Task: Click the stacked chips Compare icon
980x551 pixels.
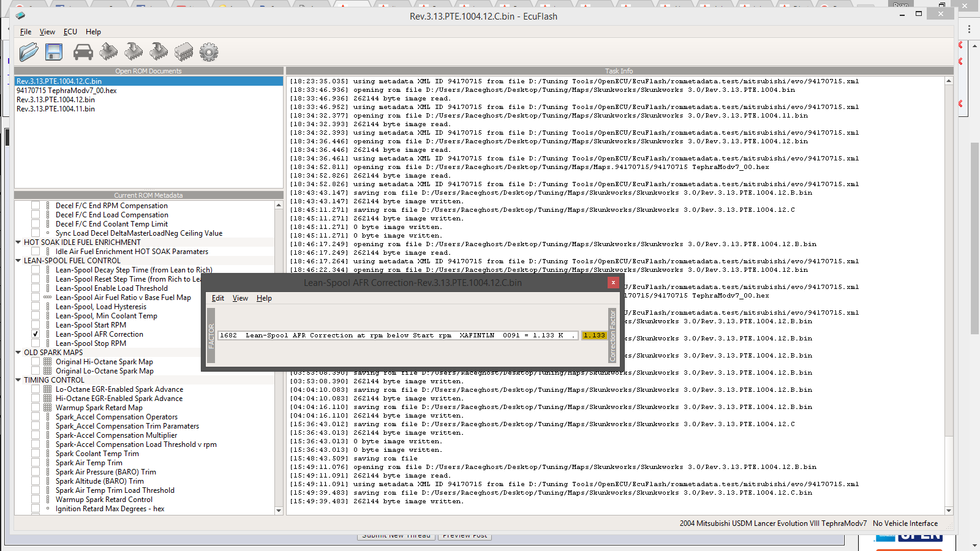Action: tap(183, 52)
